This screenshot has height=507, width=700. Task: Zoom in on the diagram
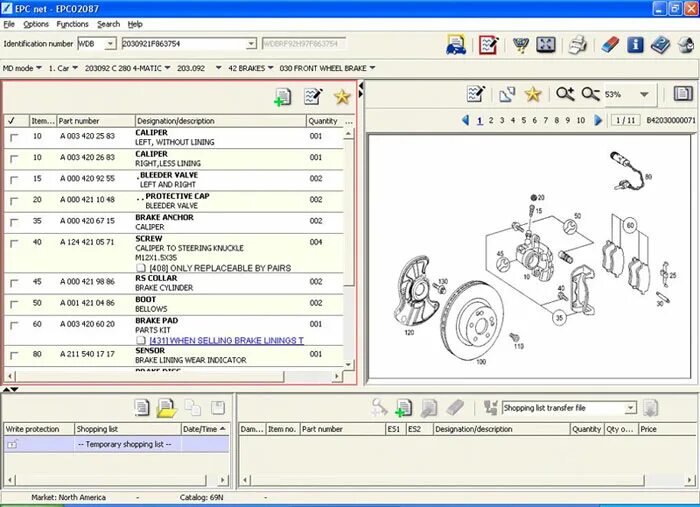click(565, 94)
